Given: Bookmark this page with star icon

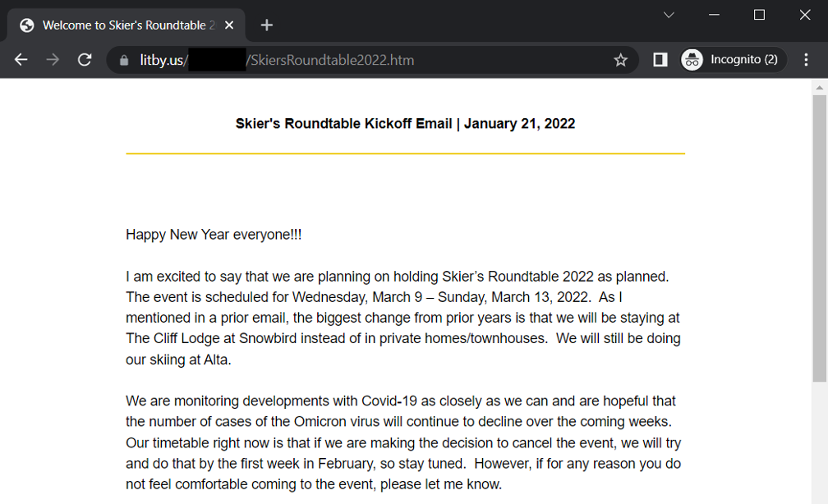Looking at the screenshot, I should pyautogui.click(x=621, y=60).
